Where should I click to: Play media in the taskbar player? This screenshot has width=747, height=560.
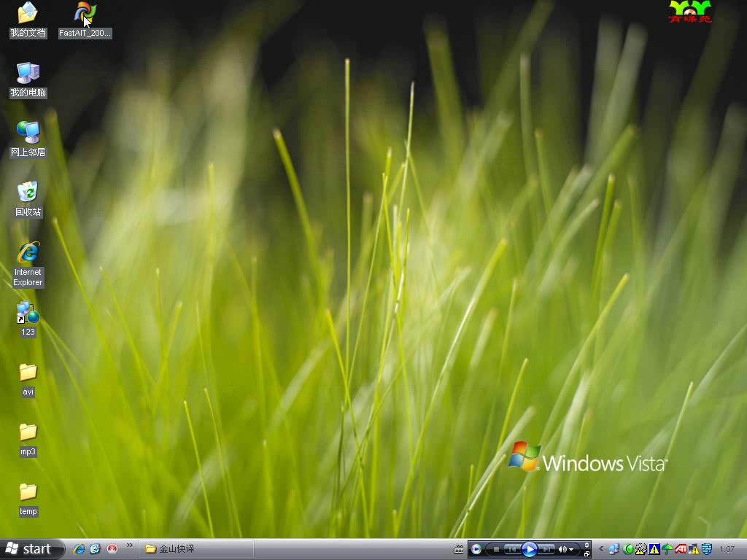click(x=530, y=550)
